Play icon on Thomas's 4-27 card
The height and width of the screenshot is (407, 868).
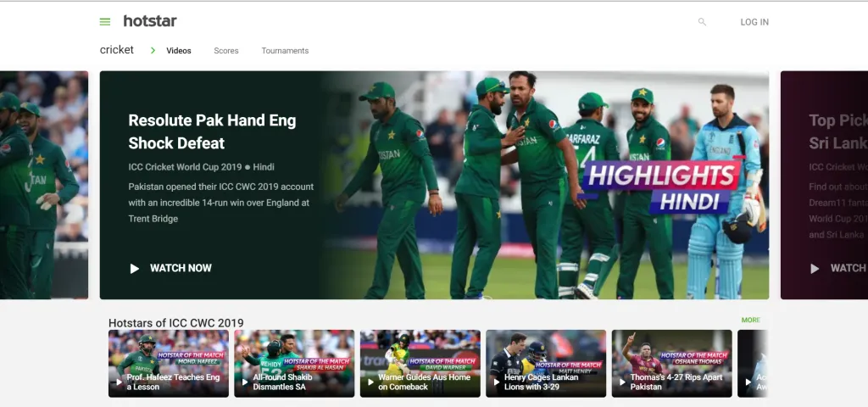pyautogui.click(x=622, y=382)
